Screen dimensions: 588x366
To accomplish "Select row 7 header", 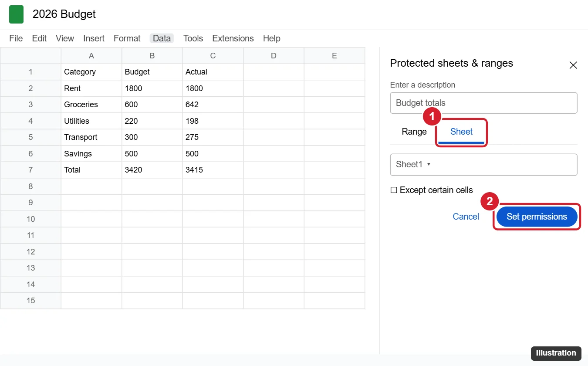I will point(30,170).
